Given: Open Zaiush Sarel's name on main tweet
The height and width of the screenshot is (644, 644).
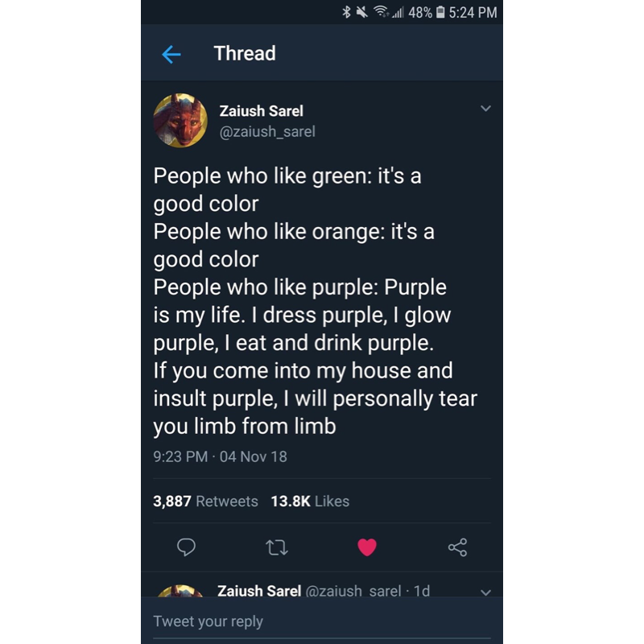Looking at the screenshot, I should 261,111.
